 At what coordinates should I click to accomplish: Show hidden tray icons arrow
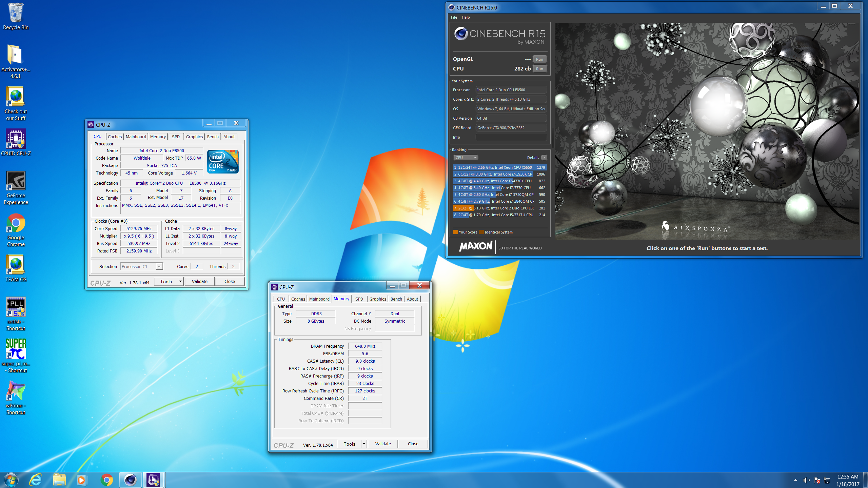(x=795, y=480)
